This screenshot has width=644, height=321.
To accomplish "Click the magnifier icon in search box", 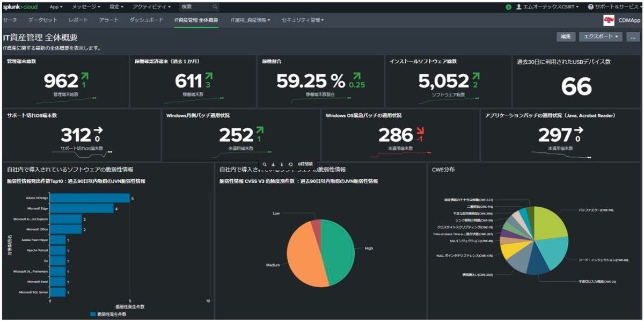I will pos(215,7).
